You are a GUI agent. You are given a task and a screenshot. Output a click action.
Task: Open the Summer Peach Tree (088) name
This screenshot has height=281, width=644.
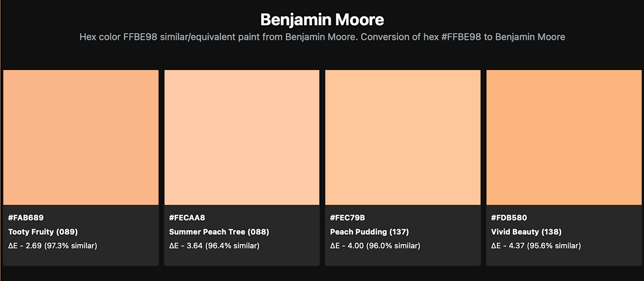pos(219,232)
